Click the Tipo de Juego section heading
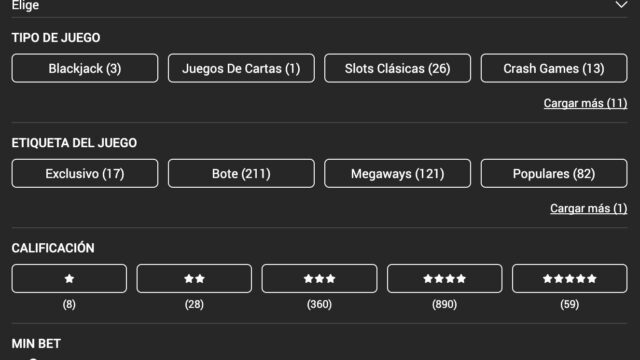The image size is (640, 360). click(56, 38)
